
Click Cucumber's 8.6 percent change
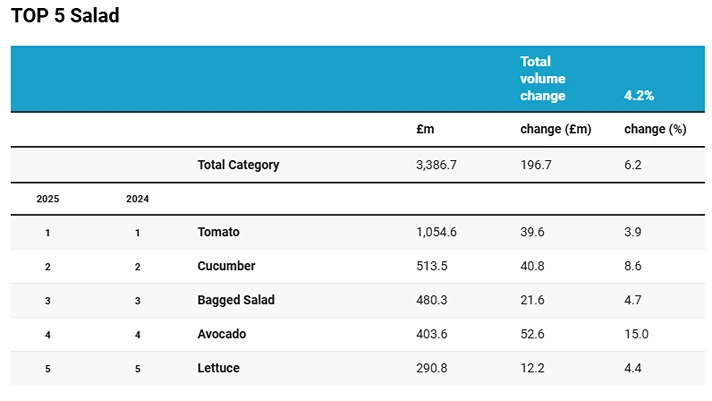632,266
